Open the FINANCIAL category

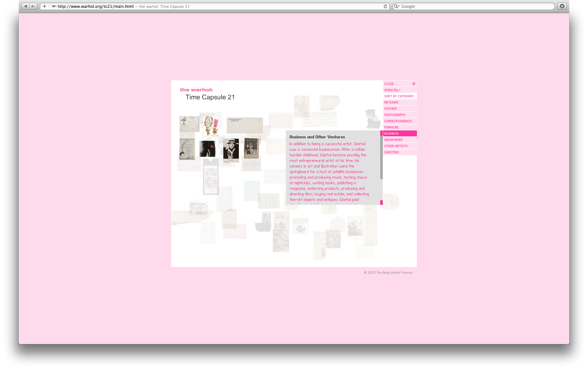[x=391, y=127]
